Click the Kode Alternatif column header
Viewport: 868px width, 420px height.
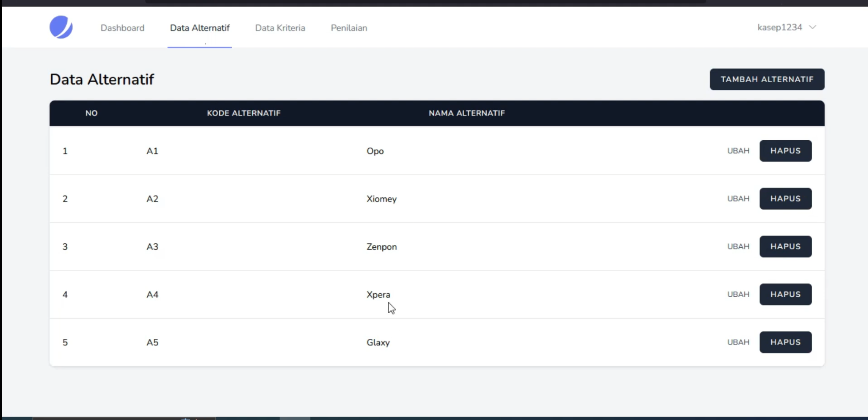[x=243, y=113]
